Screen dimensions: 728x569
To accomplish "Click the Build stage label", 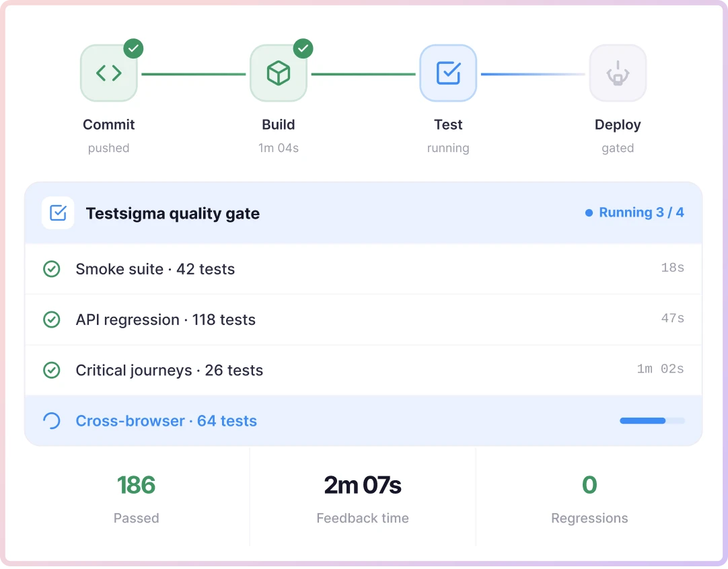I will [x=279, y=124].
